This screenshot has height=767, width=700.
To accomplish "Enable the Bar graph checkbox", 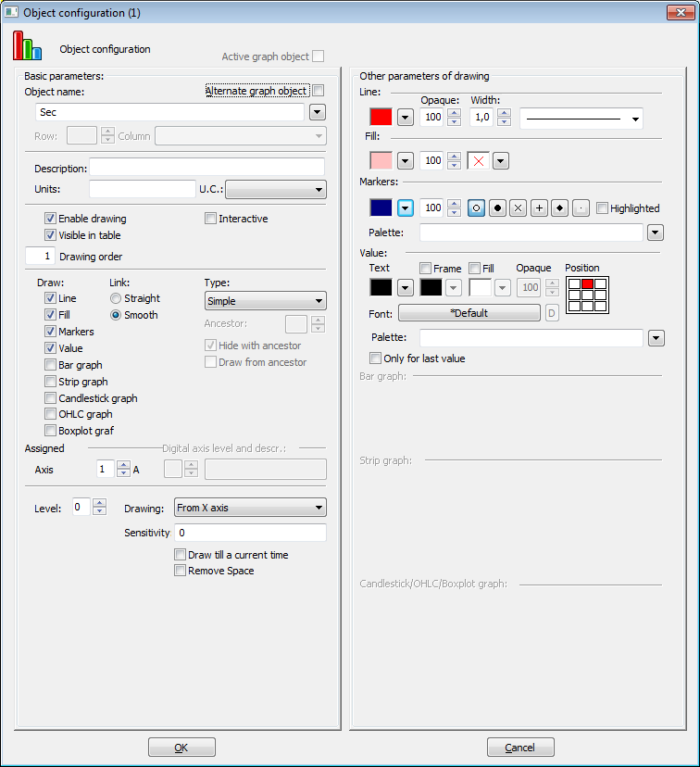I will click(51, 365).
